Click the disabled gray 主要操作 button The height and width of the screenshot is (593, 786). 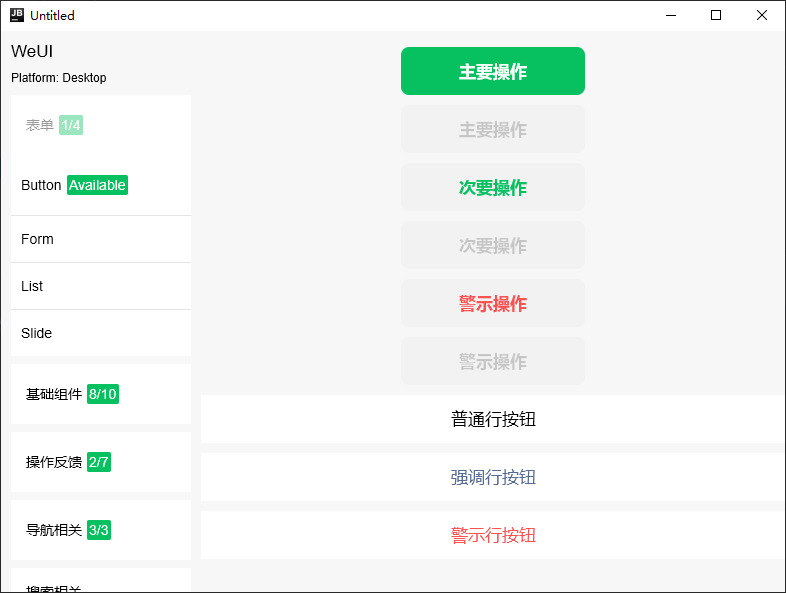point(493,129)
